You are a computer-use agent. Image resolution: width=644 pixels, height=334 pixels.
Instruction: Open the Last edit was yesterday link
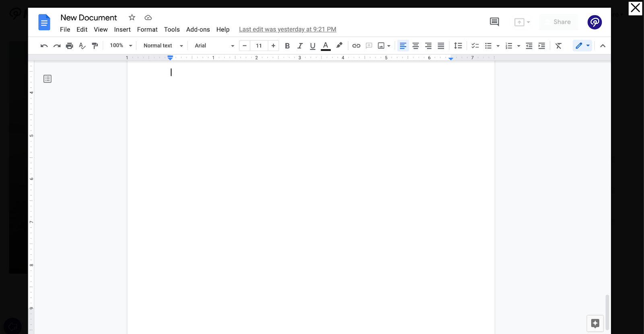pos(287,29)
